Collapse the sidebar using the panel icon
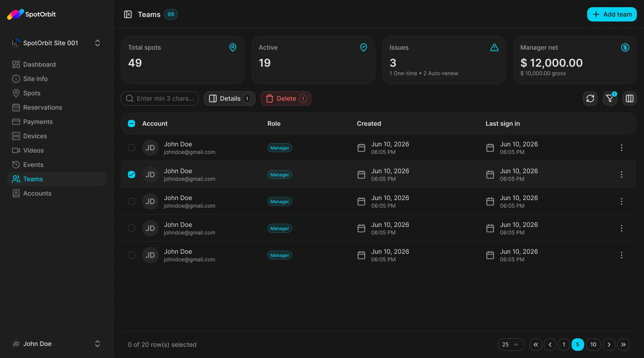 point(128,14)
